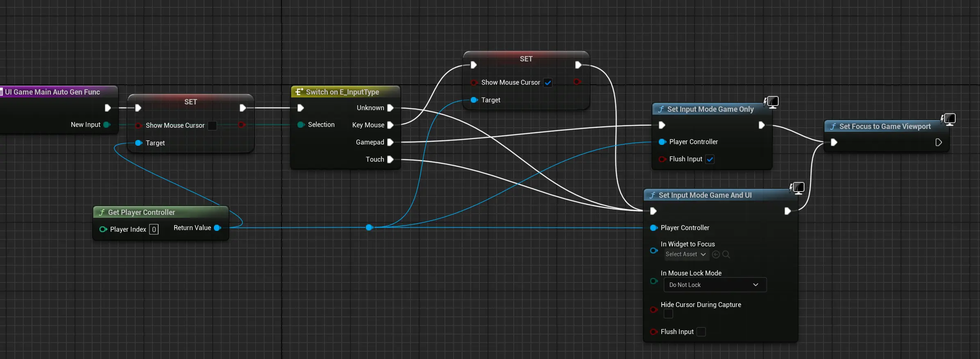
Task: Click the Touch execution output pin
Action: pyautogui.click(x=390, y=159)
